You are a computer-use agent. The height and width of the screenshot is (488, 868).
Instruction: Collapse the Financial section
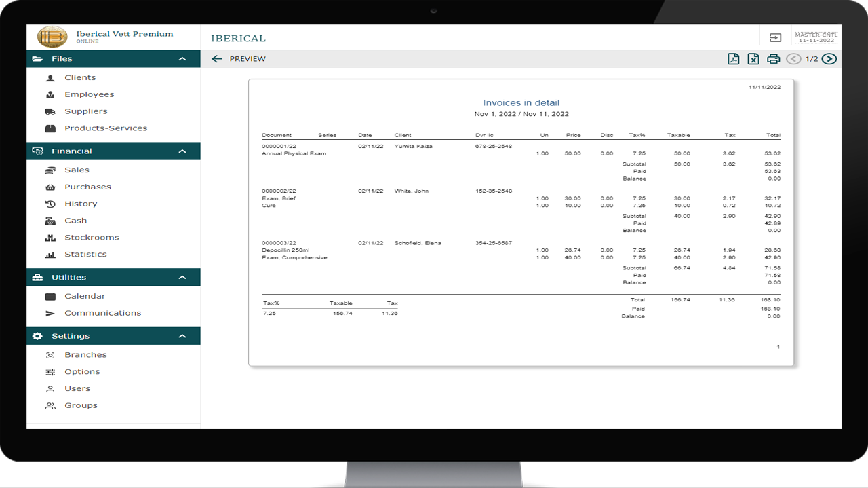pos(182,151)
